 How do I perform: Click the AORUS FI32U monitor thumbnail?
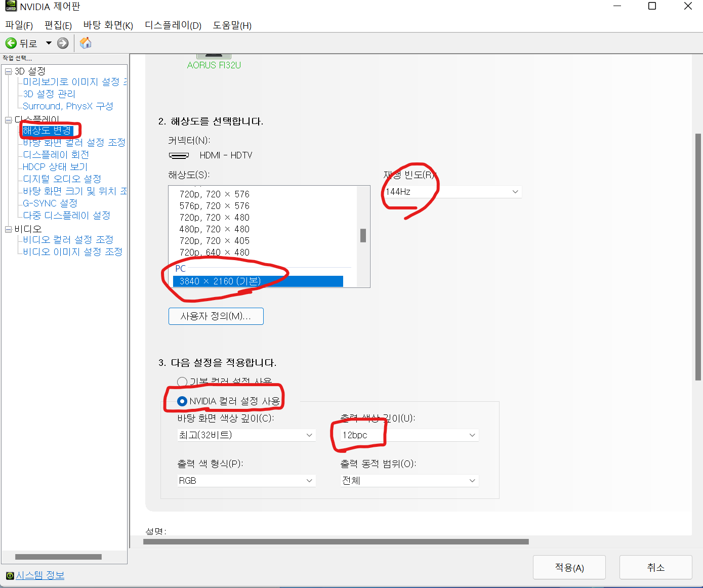click(x=214, y=56)
